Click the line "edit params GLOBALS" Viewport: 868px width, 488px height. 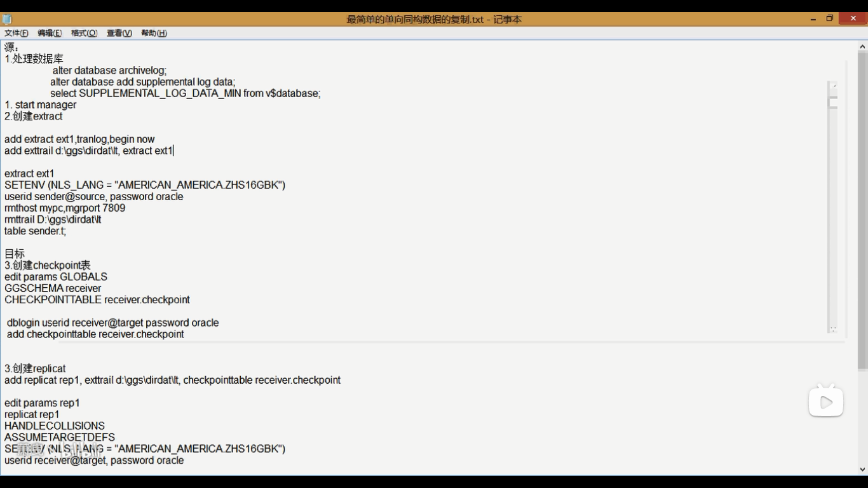tap(56, 276)
